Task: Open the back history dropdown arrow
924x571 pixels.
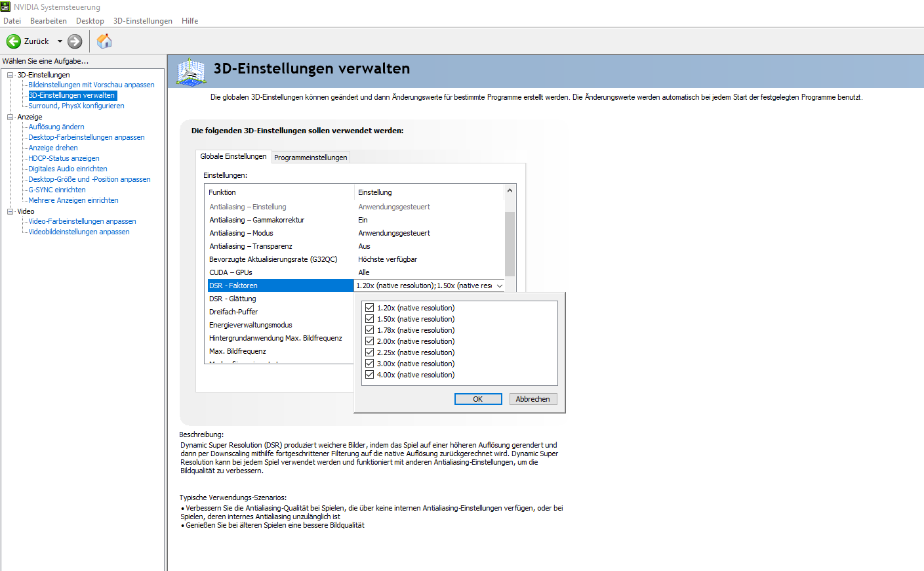Action: (x=60, y=41)
